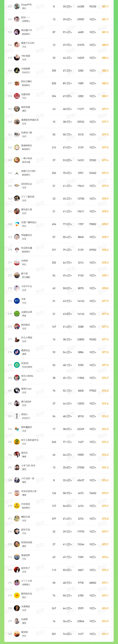Click the 奥迪视界 car thumbnail
The height and width of the screenshot is (644, 118).
click(x=17, y=557)
